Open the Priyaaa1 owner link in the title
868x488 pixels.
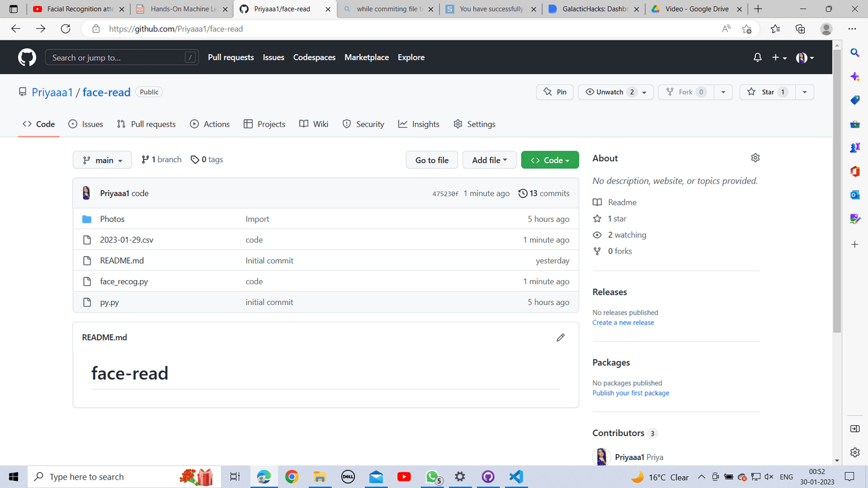tap(52, 92)
